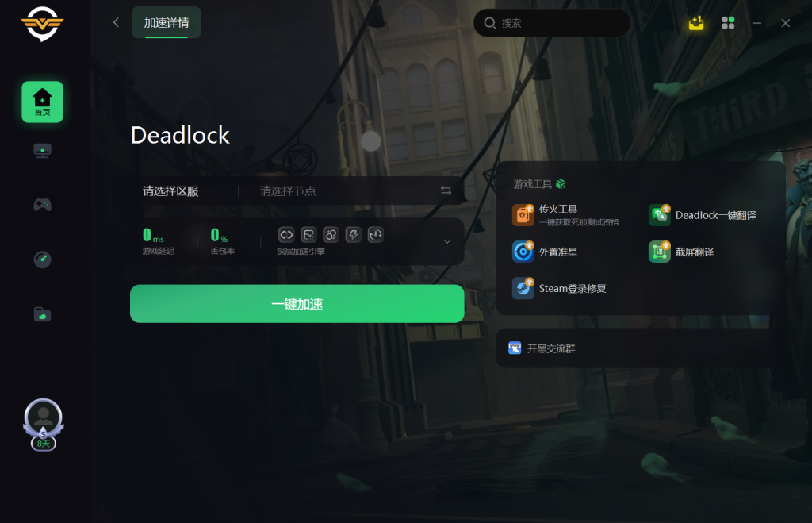Toggle the first deep acceleration engine icon
The width and height of the screenshot is (812, 523).
click(x=286, y=235)
